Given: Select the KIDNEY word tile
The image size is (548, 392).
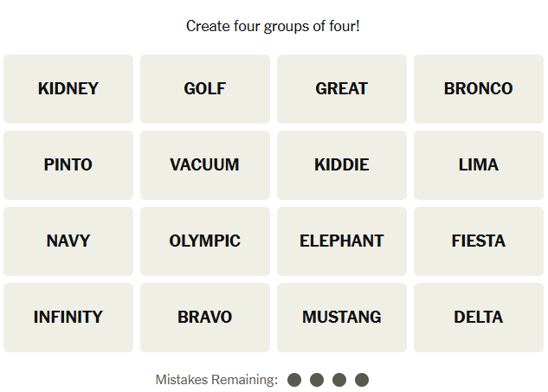Looking at the screenshot, I should point(68,88).
